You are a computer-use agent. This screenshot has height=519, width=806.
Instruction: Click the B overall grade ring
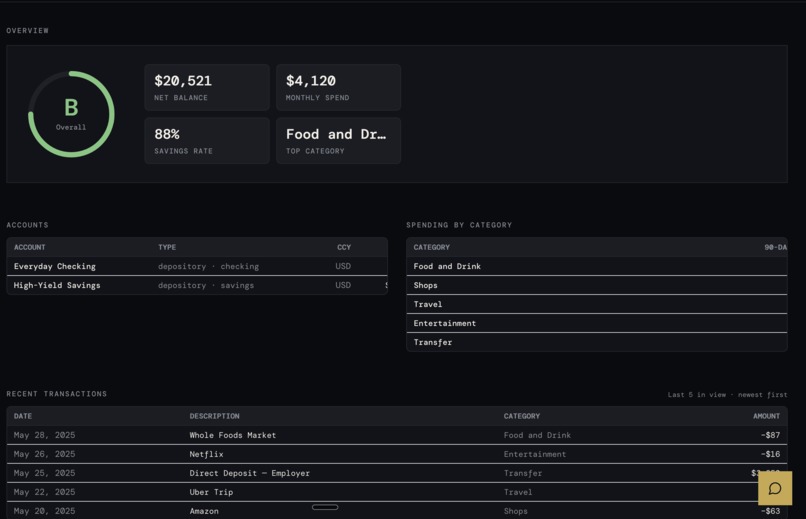[x=71, y=114]
